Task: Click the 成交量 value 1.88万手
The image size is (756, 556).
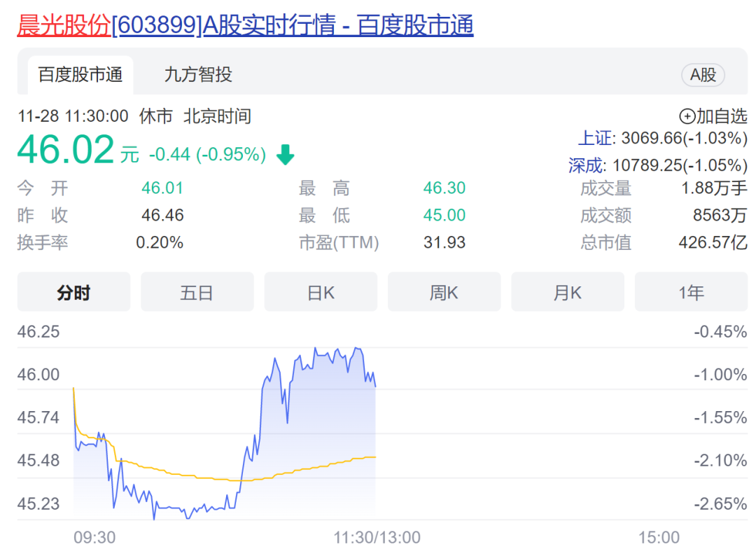Action: pyautogui.click(x=714, y=188)
